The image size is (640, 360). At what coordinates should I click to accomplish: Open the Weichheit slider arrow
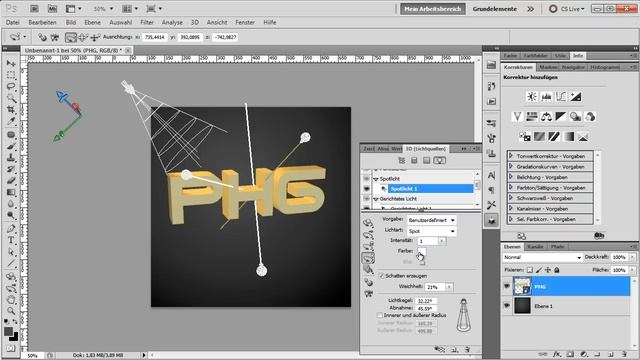(449, 287)
